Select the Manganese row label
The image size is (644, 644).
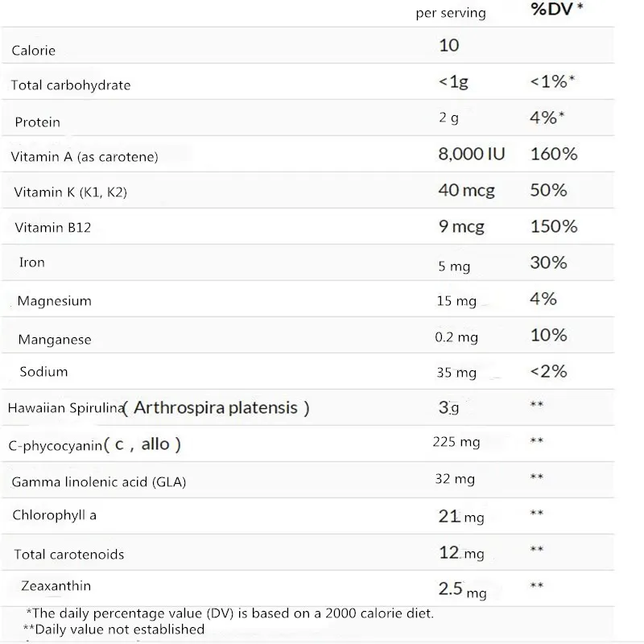point(55,340)
